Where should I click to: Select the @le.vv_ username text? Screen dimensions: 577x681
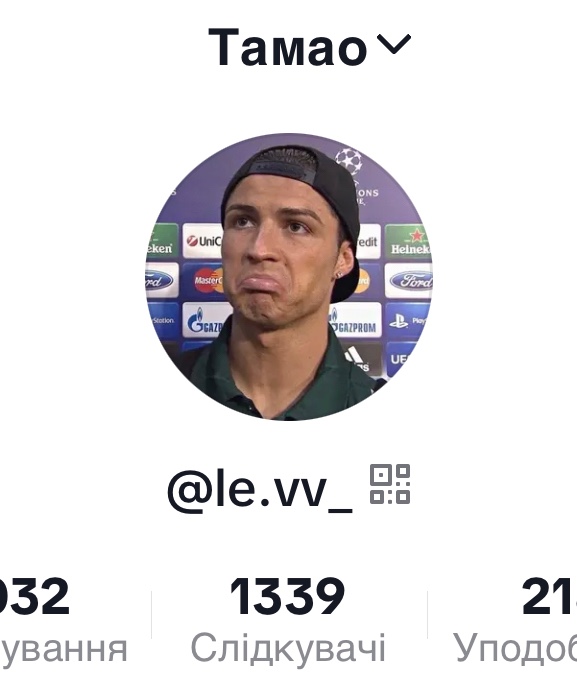(260, 489)
